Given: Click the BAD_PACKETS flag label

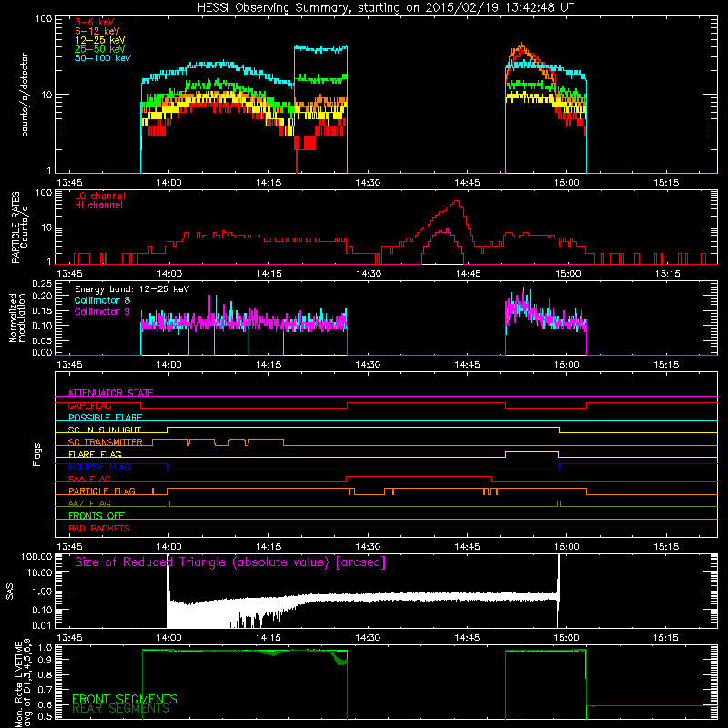Looking at the screenshot, I should point(99,528).
